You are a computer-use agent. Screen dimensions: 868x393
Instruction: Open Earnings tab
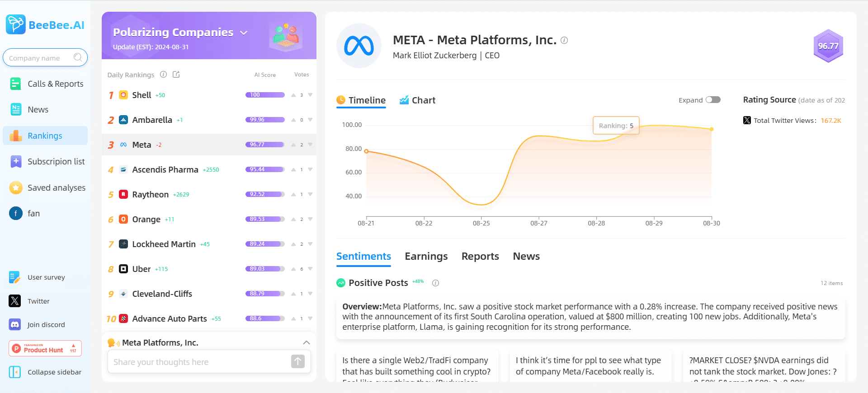(426, 256)
